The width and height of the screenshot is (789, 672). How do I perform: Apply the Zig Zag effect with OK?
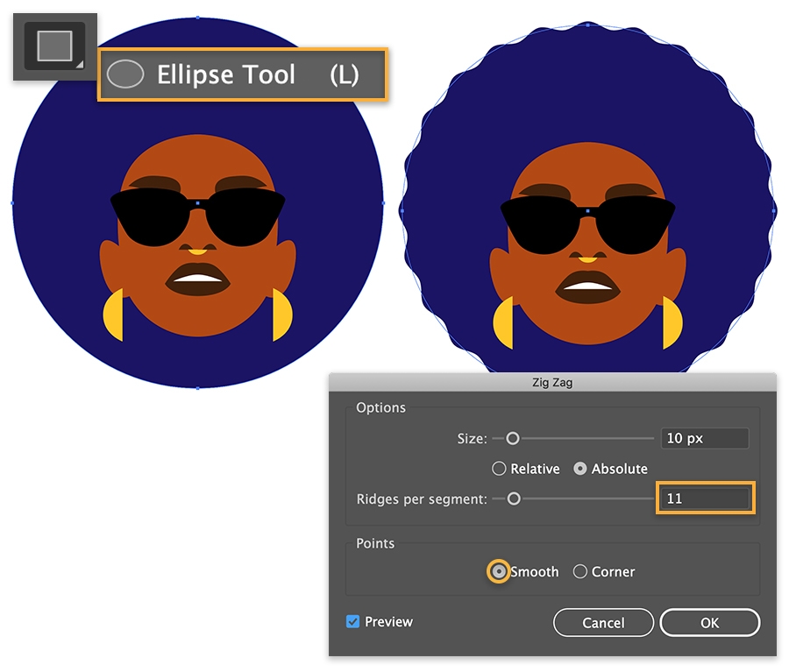coord(709,622)
